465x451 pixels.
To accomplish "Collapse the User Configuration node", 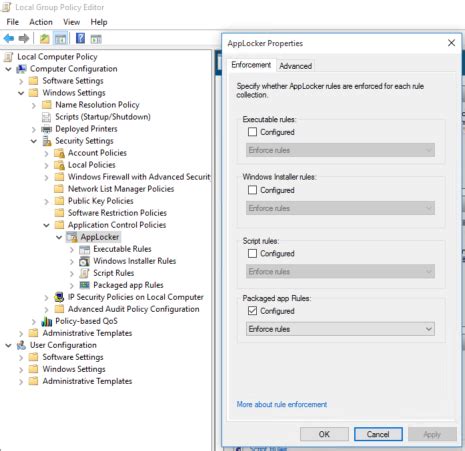I will pos(8,346).
